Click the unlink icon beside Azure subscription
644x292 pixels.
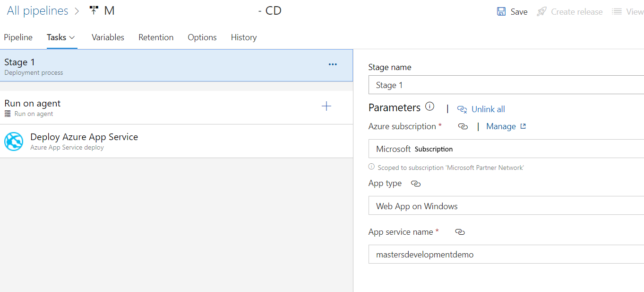pos(463,126)
